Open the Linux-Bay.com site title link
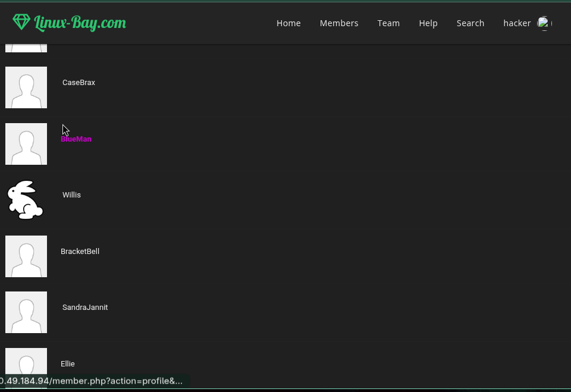Screen dimensions: 571x392 point(80,23)
